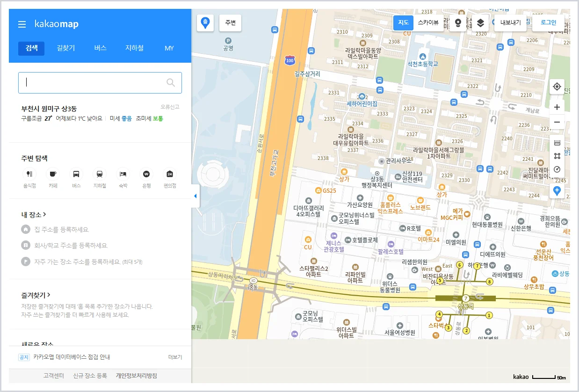This screenshot has width=579, height=392.
Task: Click the search magnifier icon
Action: [171, 83]
